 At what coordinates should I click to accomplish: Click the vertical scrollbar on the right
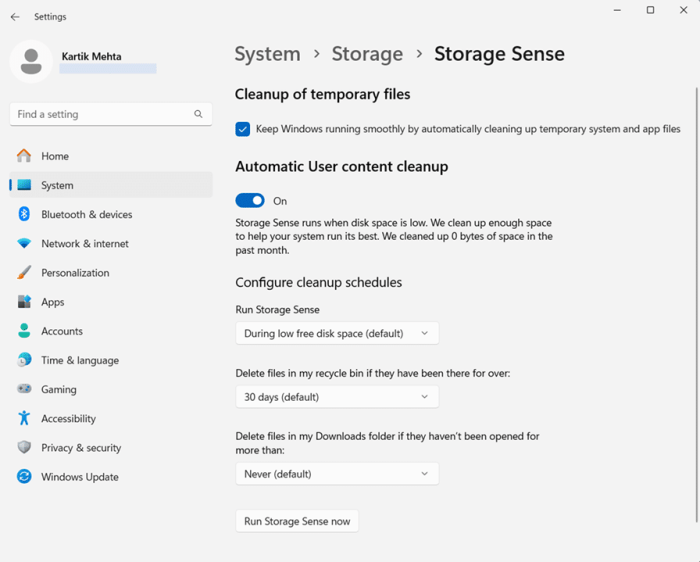[x=697, y=305]
